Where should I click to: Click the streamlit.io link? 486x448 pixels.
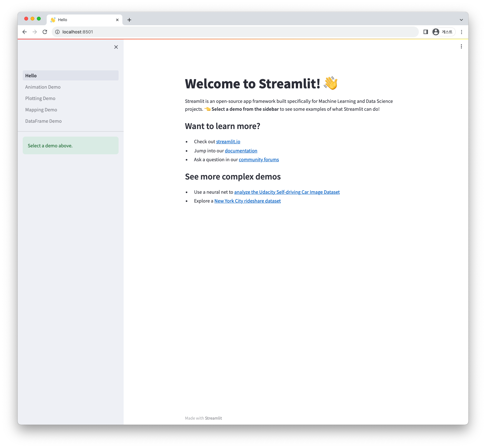228,142
